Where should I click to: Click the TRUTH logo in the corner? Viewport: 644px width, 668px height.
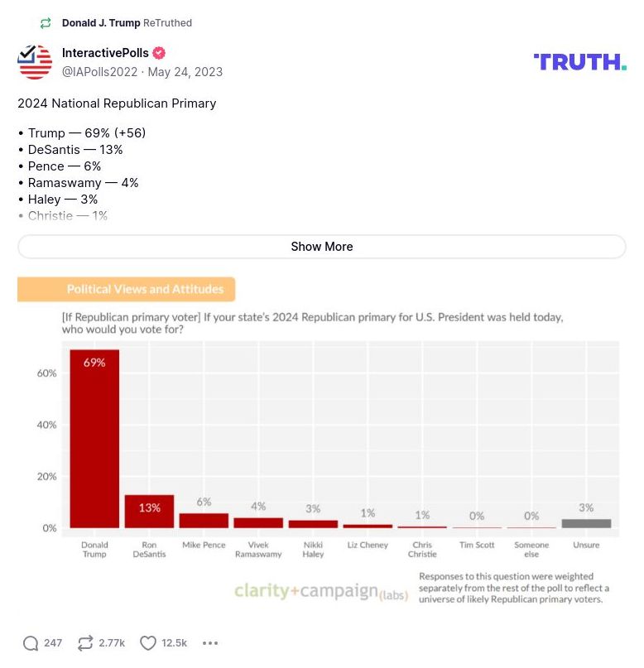579,61
